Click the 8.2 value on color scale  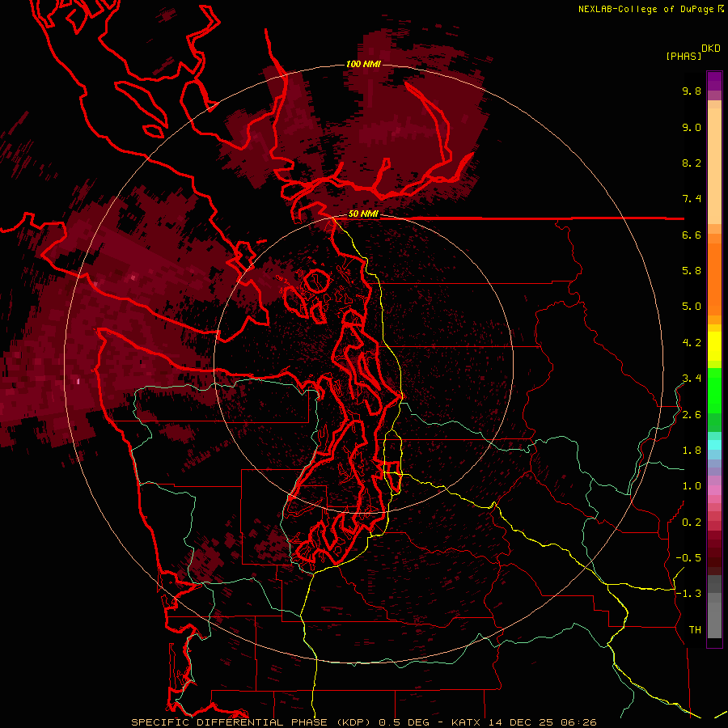click(692, 163)
